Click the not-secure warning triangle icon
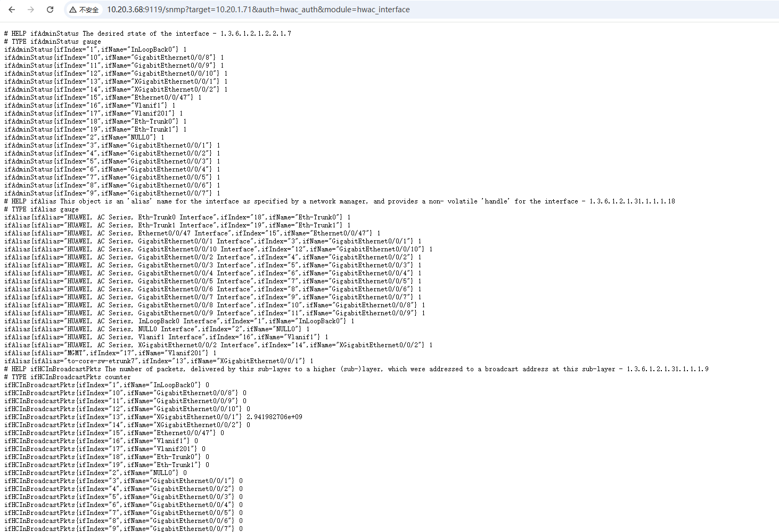The image size is (779, 532). pos(73,10)
